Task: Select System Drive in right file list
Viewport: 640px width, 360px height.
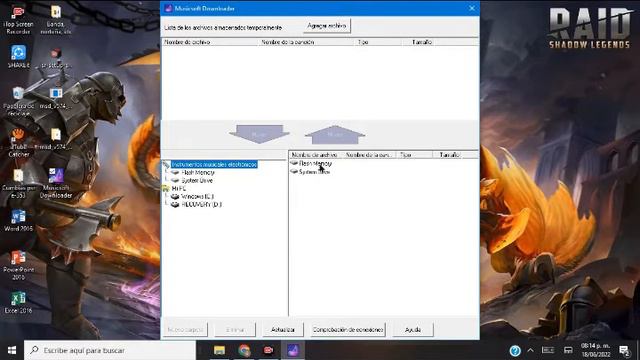Action: click(x=314, y=172)
